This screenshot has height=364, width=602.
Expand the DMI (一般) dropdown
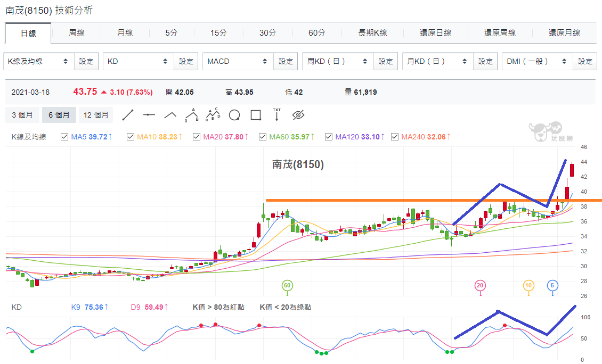(x=537, y=61)
